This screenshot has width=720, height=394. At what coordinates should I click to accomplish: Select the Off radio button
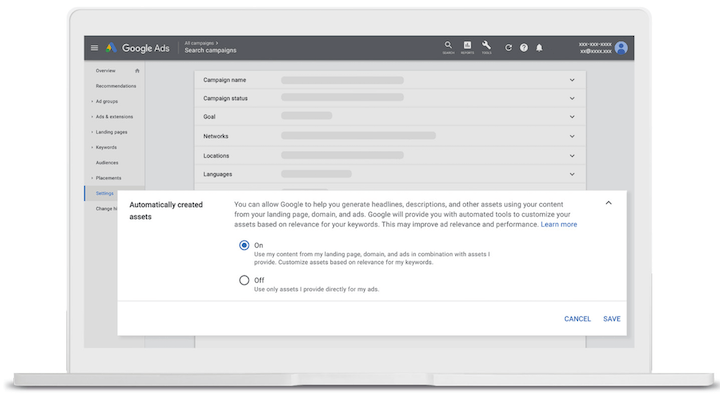coord(244,280)
